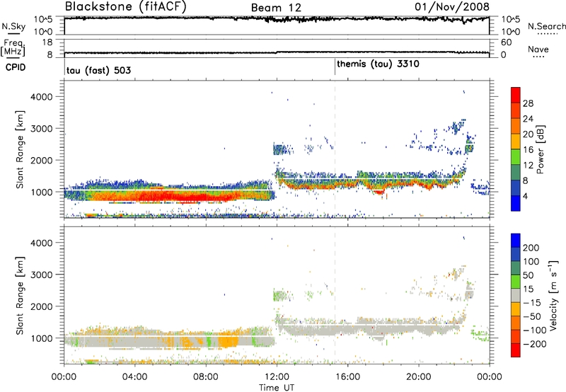The image size is (566, 392).
Task: Click the "Beam 12" header label
Action: [276, 8]
